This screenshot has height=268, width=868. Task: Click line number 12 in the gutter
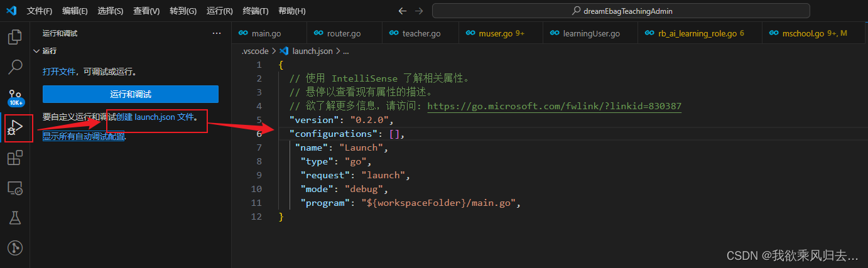[256, 217]
